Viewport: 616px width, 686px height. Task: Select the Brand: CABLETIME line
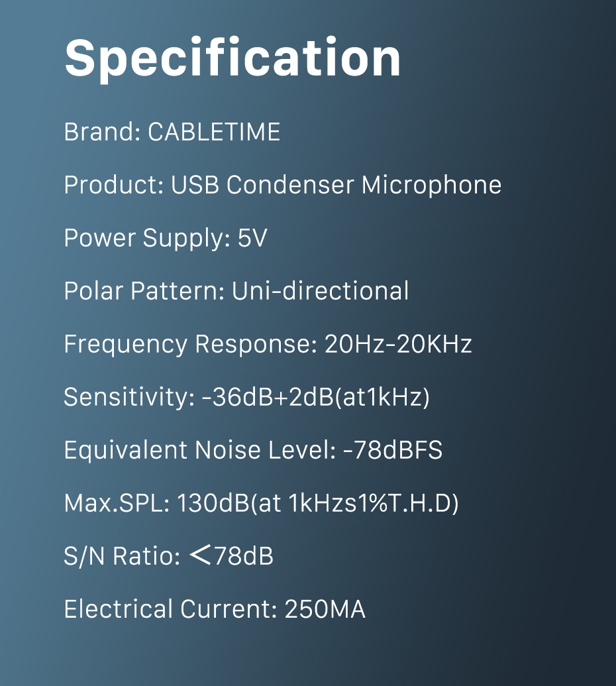(172, 132)
